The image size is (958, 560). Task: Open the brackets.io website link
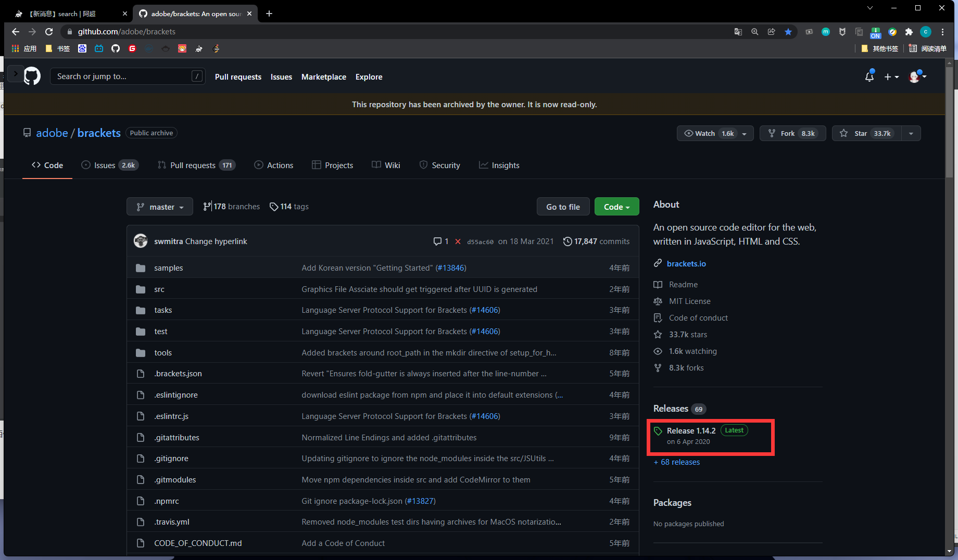click(x=686, y=263)
